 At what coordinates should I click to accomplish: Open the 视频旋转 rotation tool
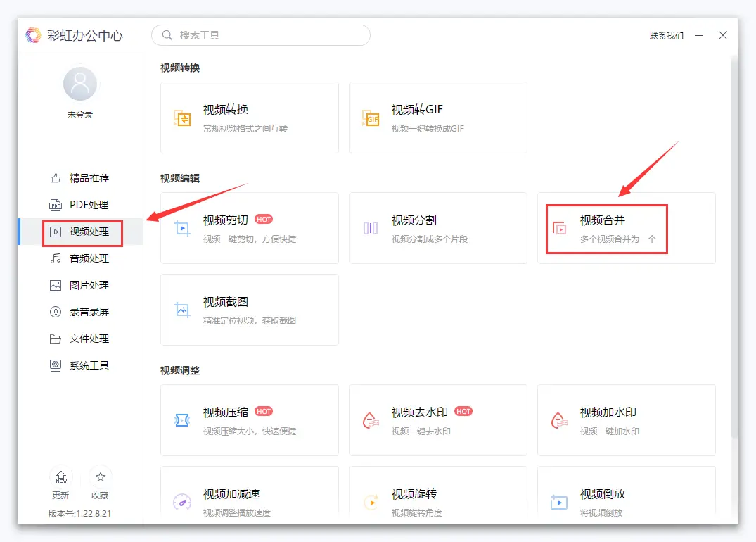click(x=437, y=496)
